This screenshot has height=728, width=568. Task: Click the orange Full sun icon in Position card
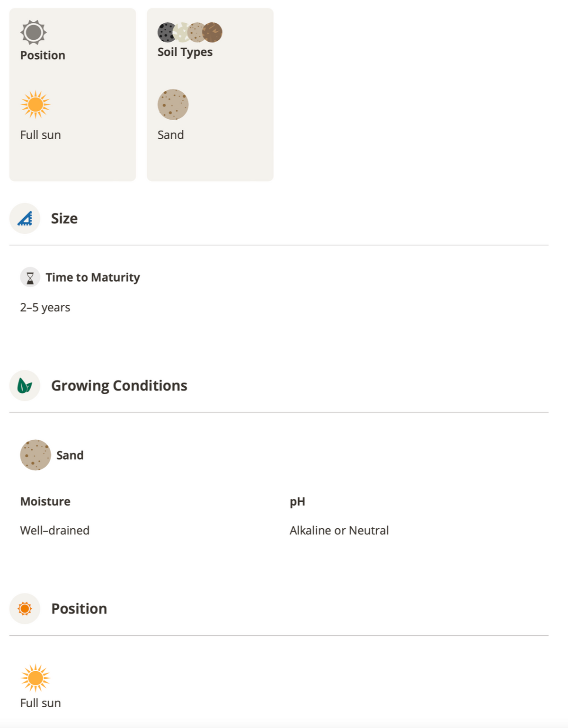[x=35, y=104]
